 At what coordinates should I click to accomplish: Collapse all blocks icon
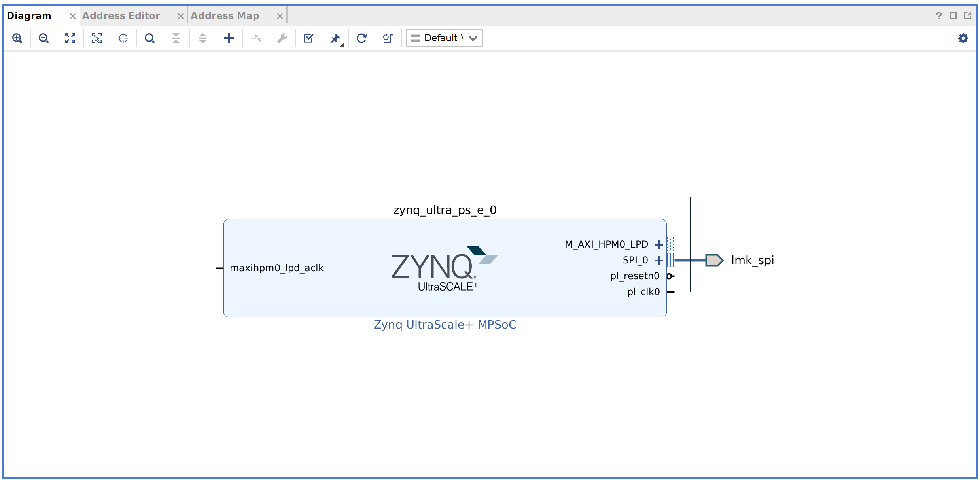click(x=176, y=38)
